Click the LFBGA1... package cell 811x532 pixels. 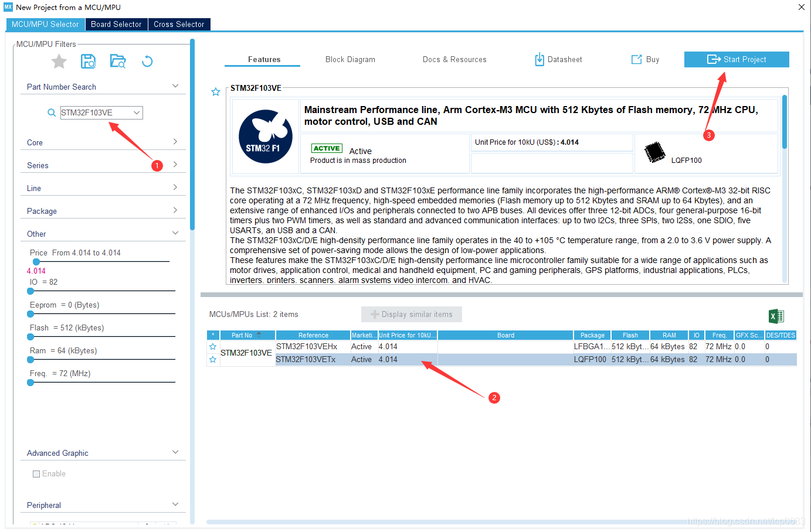592,347
